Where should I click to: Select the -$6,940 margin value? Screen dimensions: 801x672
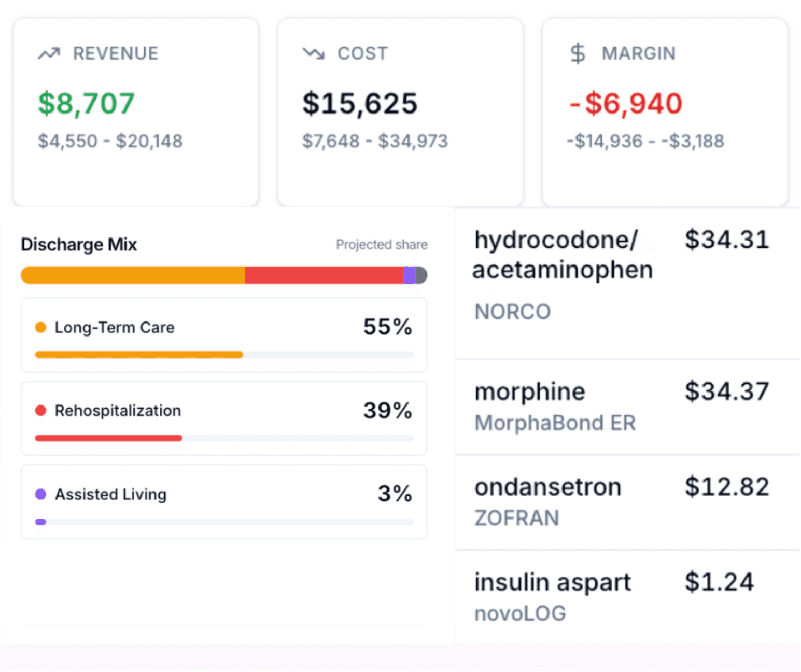[625, 103]
